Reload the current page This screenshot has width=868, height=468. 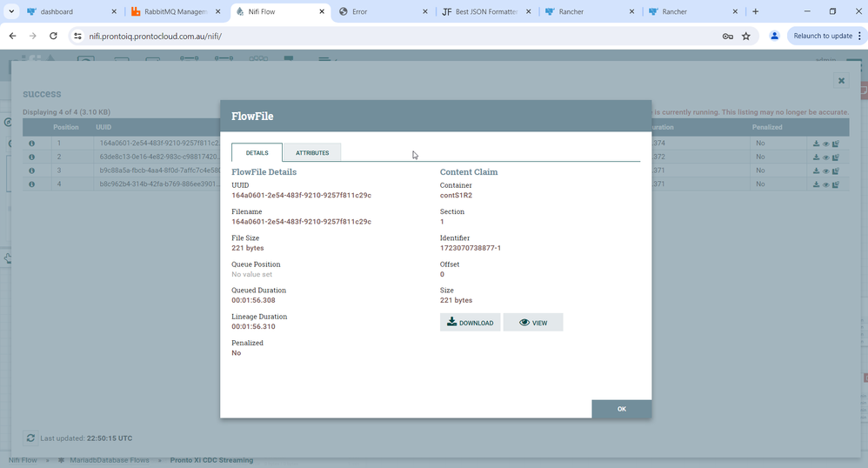(x=53, y=36)
